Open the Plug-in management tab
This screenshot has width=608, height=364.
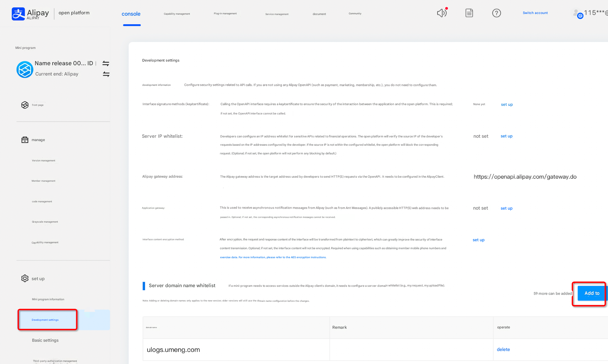(x=225, y=14)
